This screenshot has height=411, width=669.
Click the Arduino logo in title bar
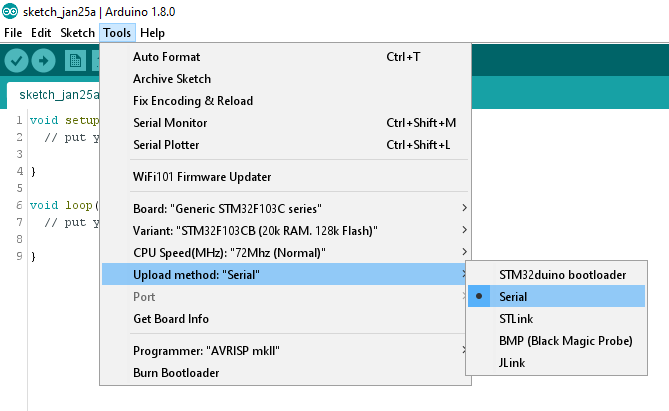click(x=10, y=12)
